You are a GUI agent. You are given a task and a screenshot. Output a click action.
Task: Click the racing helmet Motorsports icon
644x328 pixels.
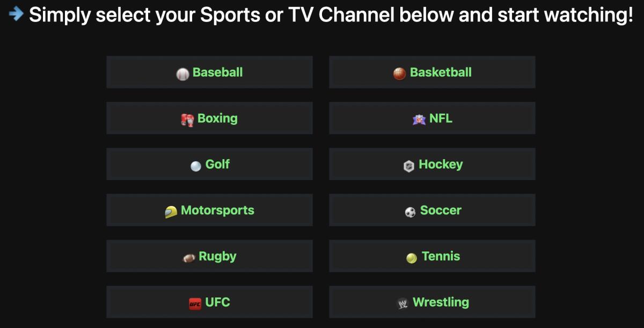[x=171, y=210]
